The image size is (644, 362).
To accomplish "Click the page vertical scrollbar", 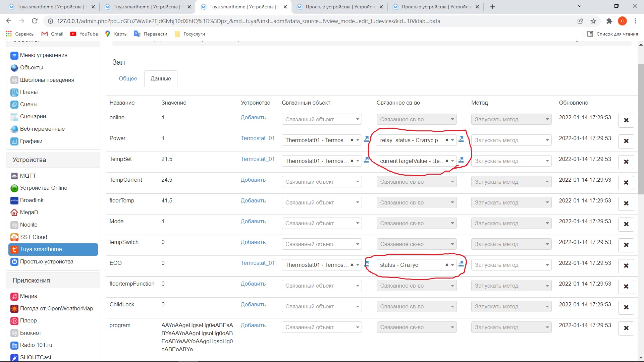I will pos(641,129).
